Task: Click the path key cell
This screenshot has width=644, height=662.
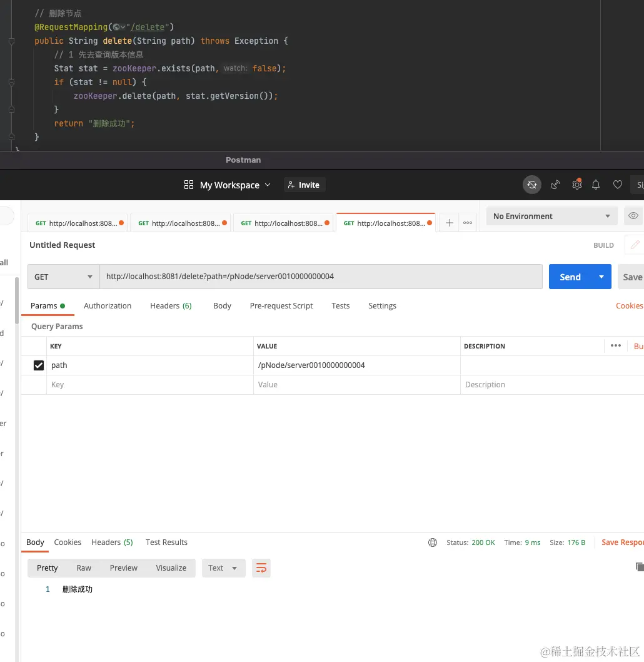Action: tap(149, 365)
